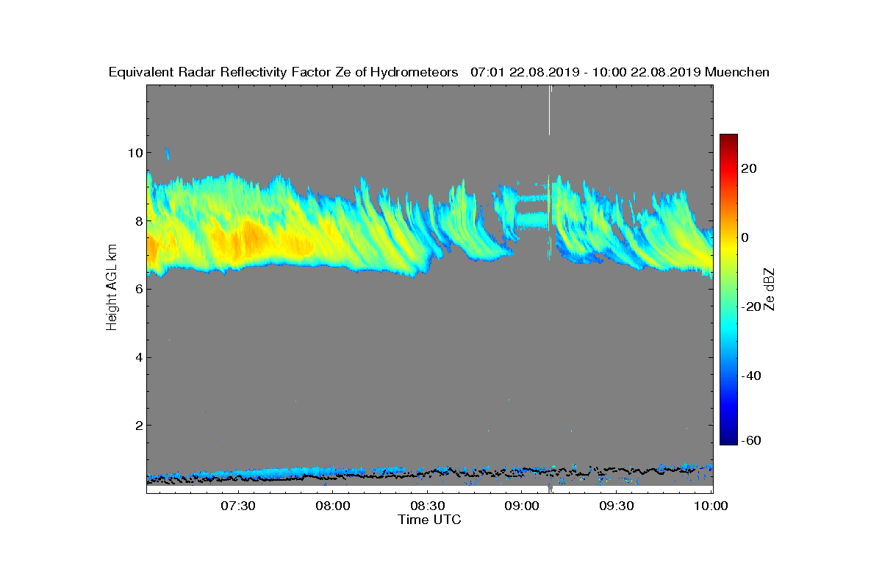Click the 'Height AGL km' y-axis label
The image size is (882, 588).
coord(112,287)
